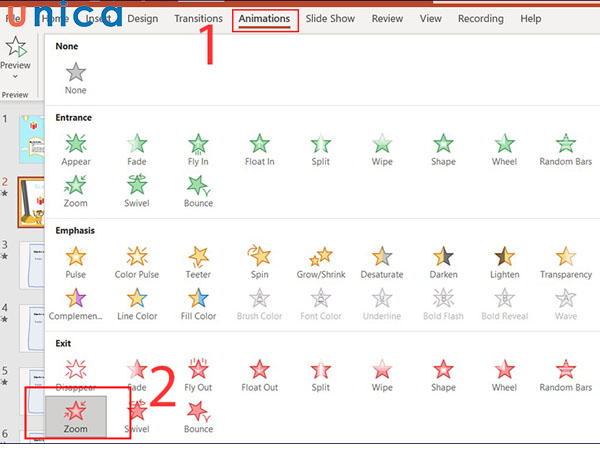Apply the Wheel exit animation

[504, 375]
